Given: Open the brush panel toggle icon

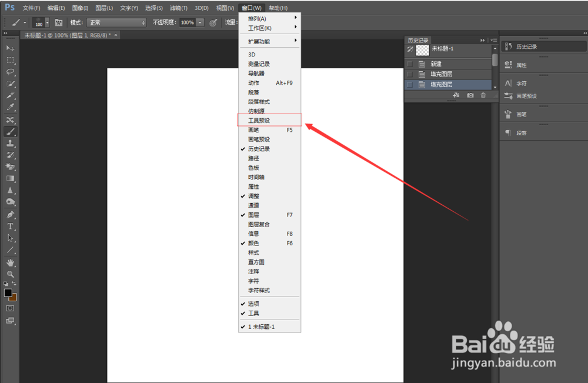Looking at the screenshot, I should [59, 22].
